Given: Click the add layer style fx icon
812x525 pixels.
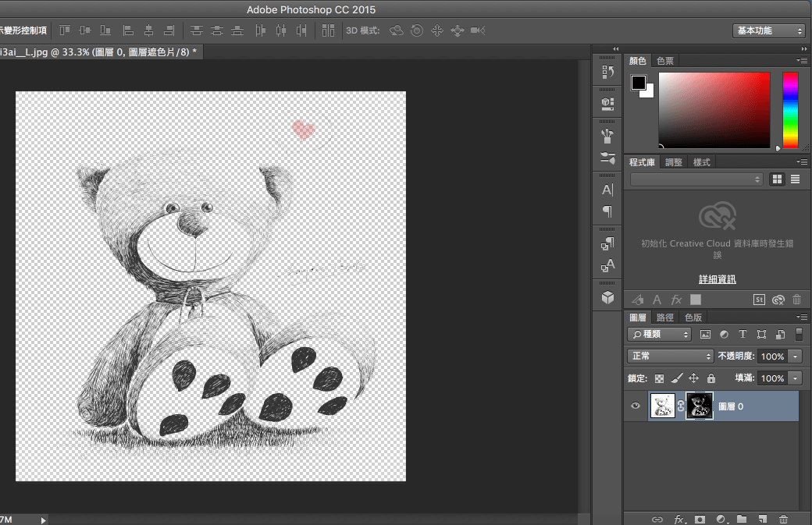Looking at the screenshot, I should point(679,519).
